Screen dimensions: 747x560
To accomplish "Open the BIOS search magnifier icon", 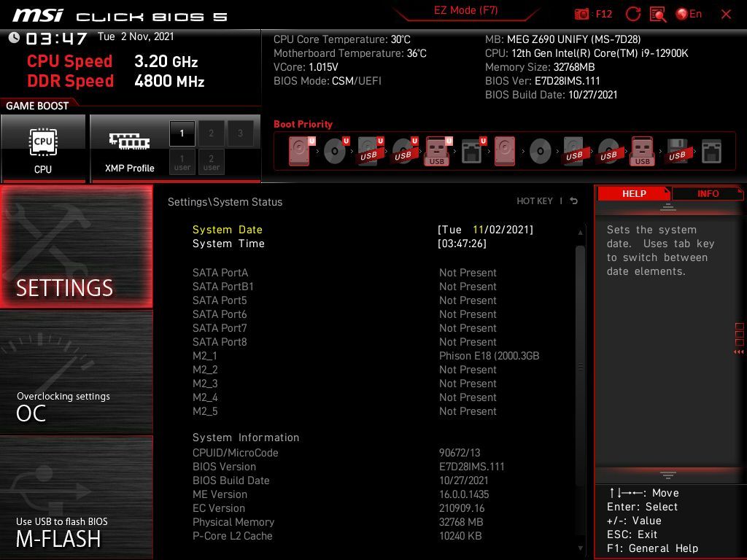I will point(657,14).
